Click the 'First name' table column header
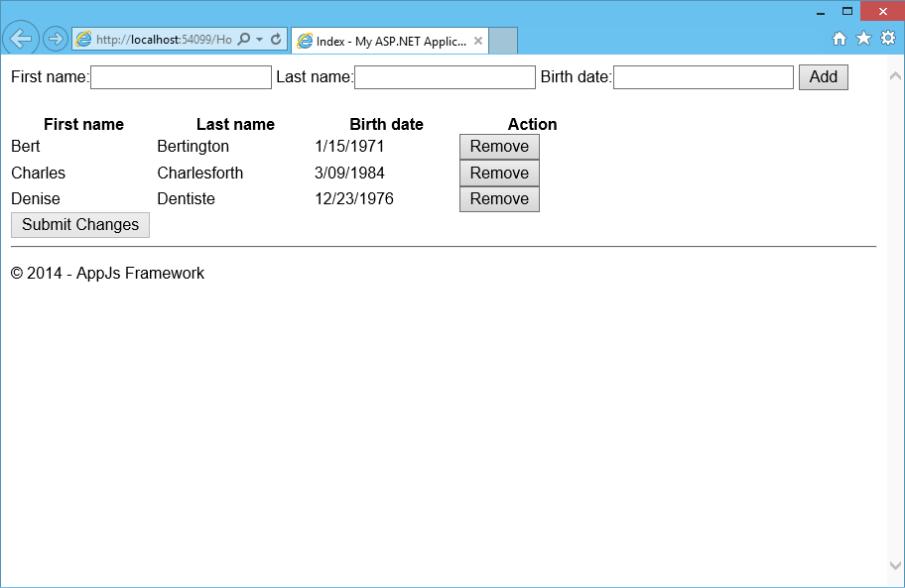Image resolution: width=905 pixels, height=588 pixels. point(83,125)
